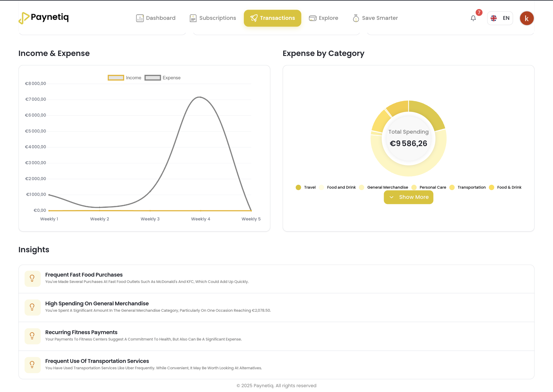Open notifications via the bell icon
Screen dimensions: 553x392
473,18
